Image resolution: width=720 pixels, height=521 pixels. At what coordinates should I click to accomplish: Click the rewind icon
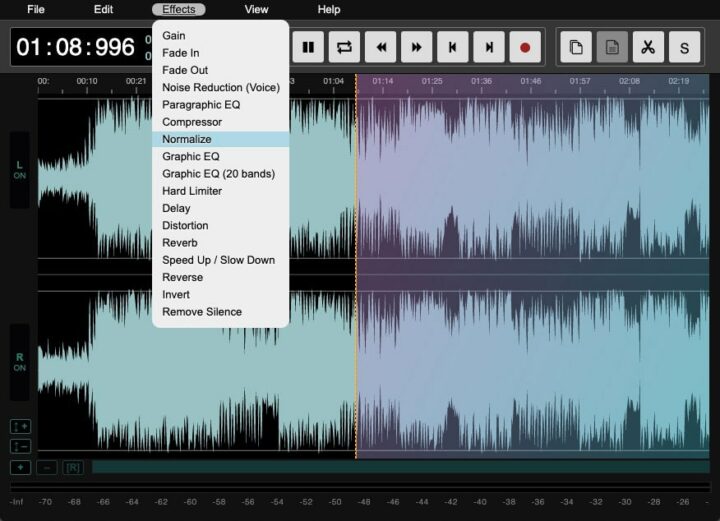[x=380, y=47]
